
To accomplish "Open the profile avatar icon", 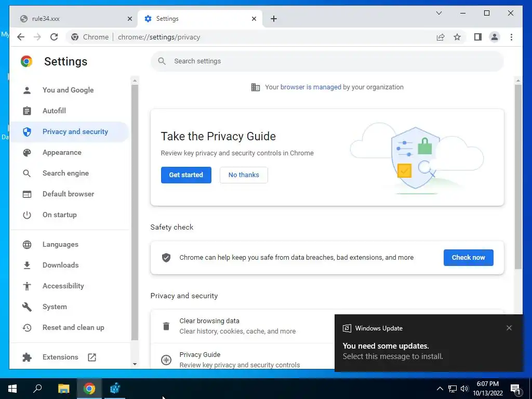I will (x=495, y=37).
